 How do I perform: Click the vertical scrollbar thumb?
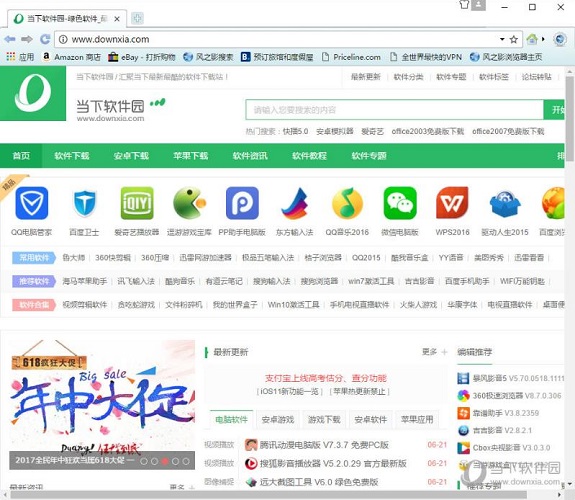[569, 119]
